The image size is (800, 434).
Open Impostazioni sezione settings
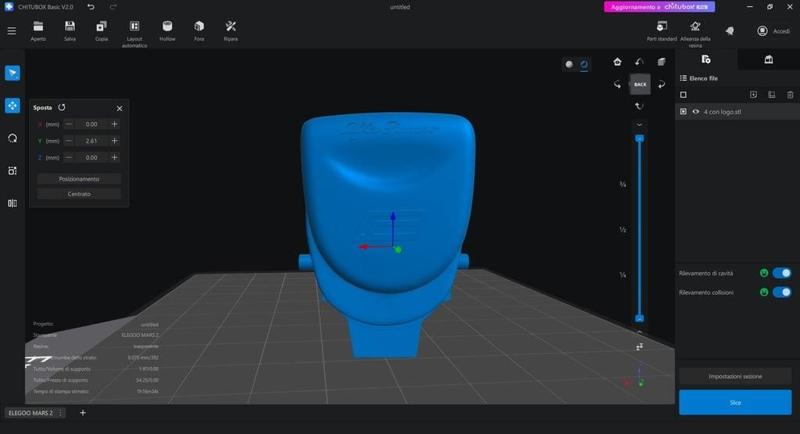point(735,376)
